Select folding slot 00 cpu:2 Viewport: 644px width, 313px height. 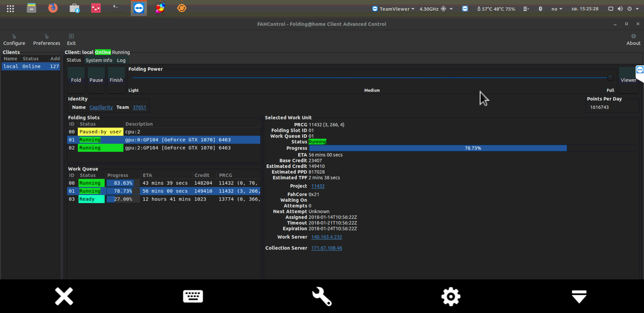coord(164,132)
